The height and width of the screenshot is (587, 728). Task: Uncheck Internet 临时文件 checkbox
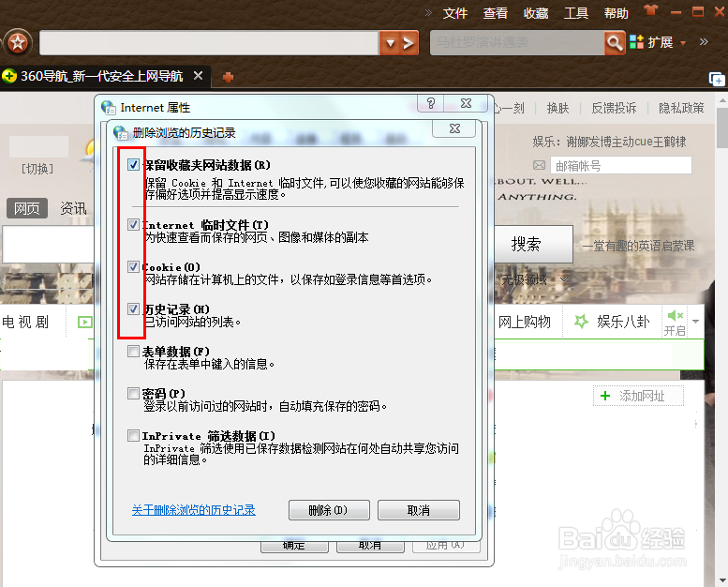(133, 224)
